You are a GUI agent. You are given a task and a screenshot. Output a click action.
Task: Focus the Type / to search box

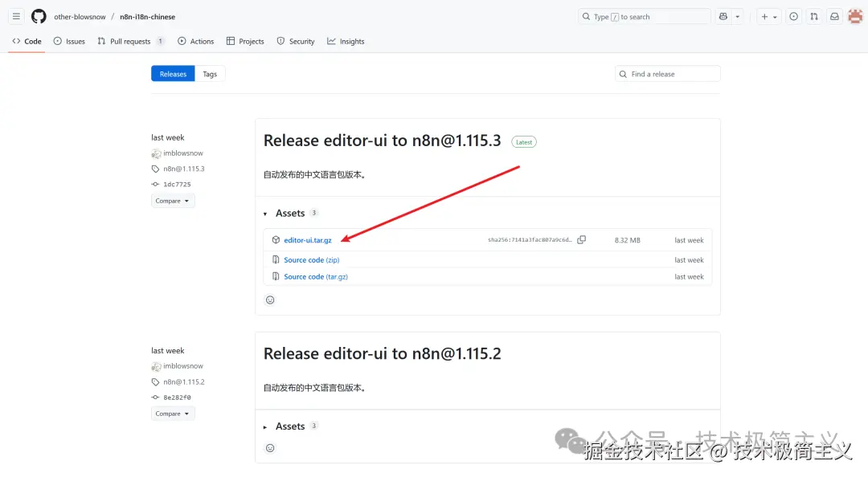tap(644, 17)
